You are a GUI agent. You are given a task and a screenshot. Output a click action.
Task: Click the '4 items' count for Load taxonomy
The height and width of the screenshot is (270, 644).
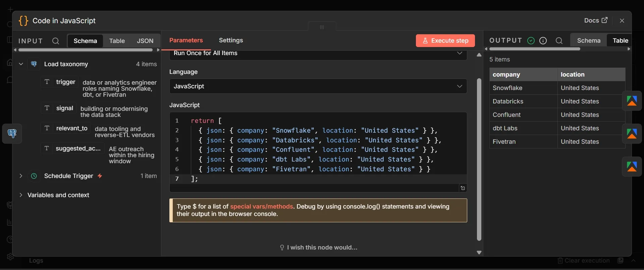click(146, 64)
